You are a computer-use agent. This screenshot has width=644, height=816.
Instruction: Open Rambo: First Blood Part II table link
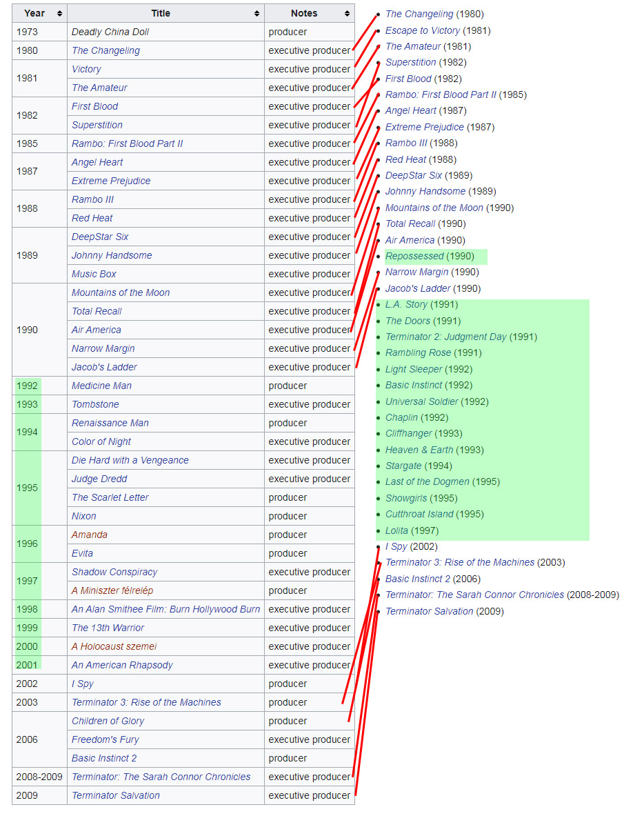(128, 143)
